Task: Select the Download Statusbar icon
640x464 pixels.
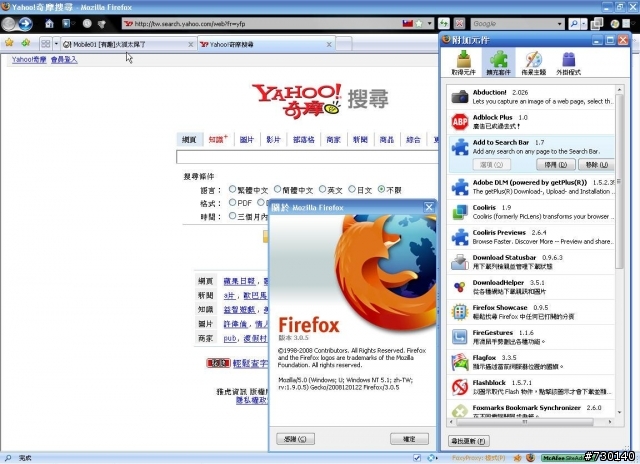Action: pos(460,262)
